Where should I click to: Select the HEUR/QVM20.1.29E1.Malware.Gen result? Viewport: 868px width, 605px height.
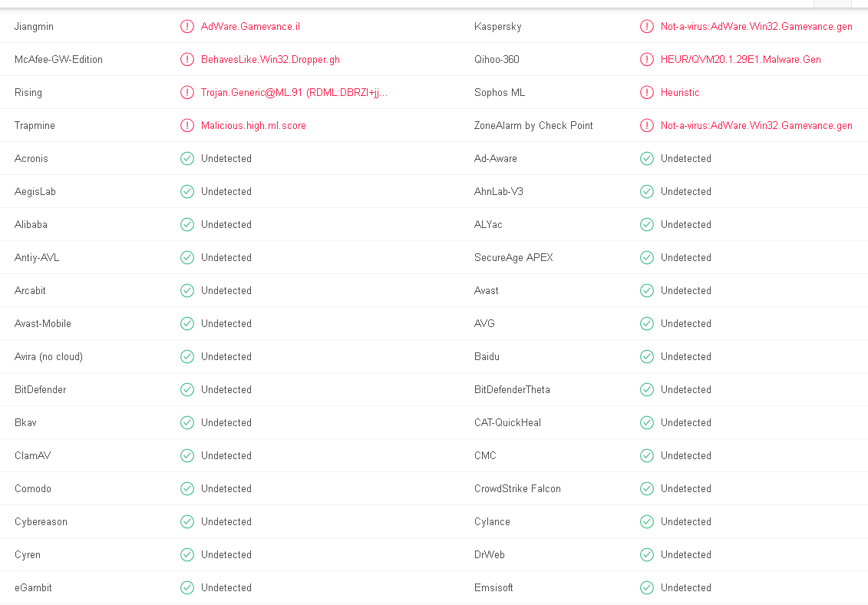click(741, 59)
